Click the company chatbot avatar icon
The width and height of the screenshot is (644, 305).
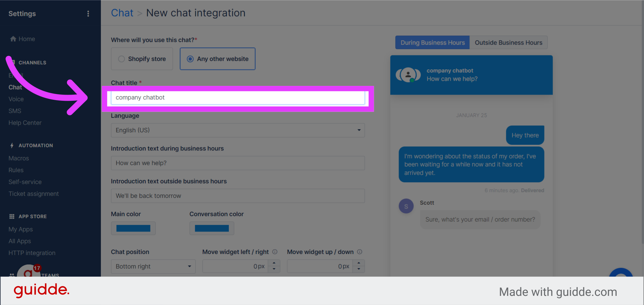pyautogui.click(x=408, y=75)
